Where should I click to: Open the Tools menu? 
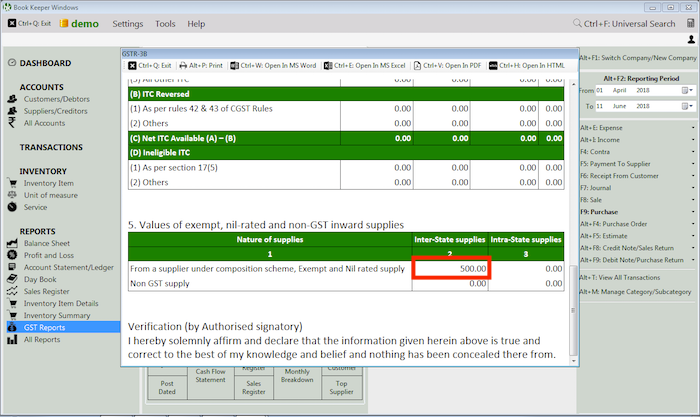pyautogui.click(x=165, y=24)
